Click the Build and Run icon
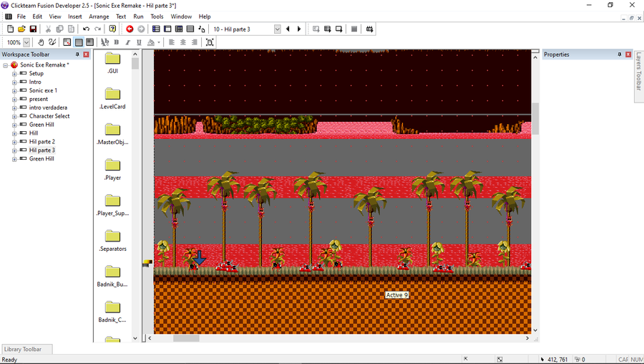Screen dimensions: 644x364 tap(369, 29)
